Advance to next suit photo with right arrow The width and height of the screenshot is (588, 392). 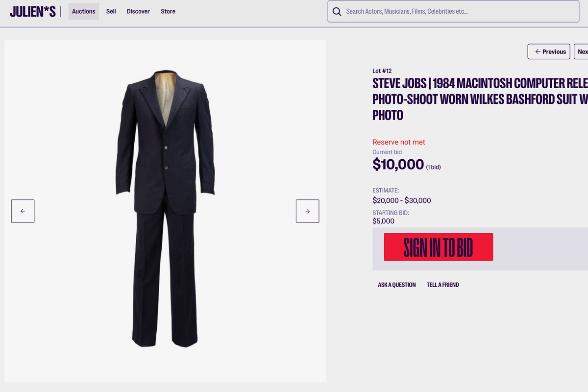(x=307, y=211)
